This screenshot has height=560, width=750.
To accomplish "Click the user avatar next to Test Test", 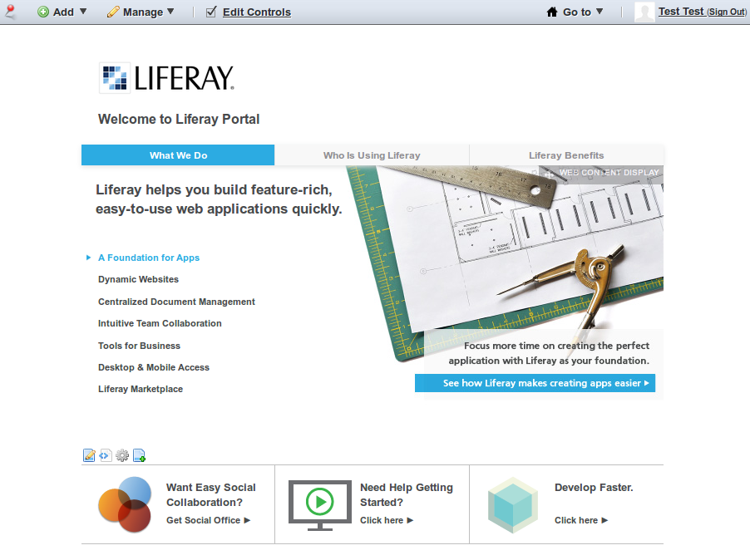I will (644, 12).
